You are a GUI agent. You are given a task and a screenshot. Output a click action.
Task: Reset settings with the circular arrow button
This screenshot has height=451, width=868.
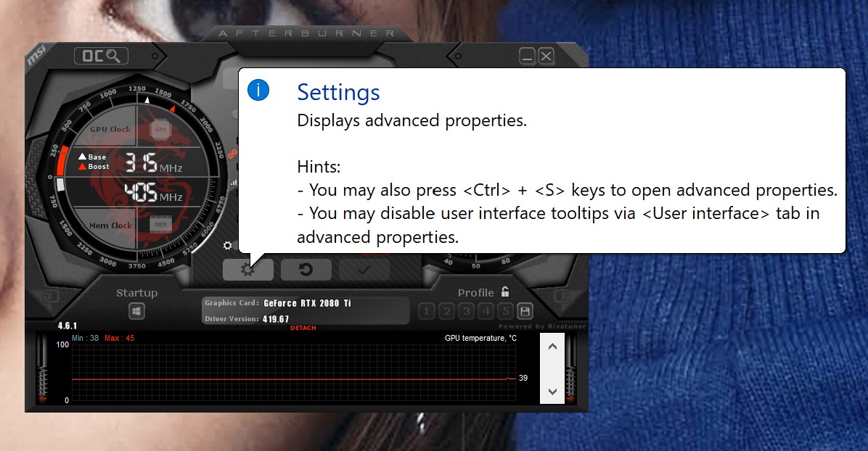[306, 270]
